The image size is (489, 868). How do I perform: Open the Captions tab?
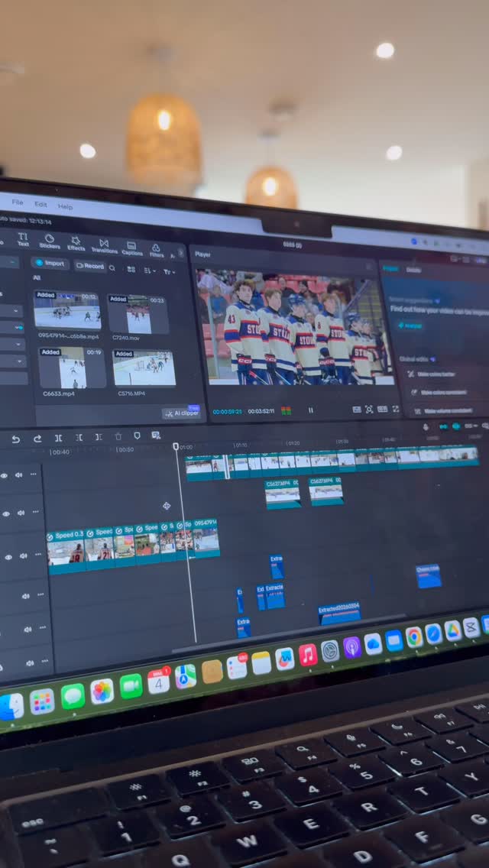[132, 248]
